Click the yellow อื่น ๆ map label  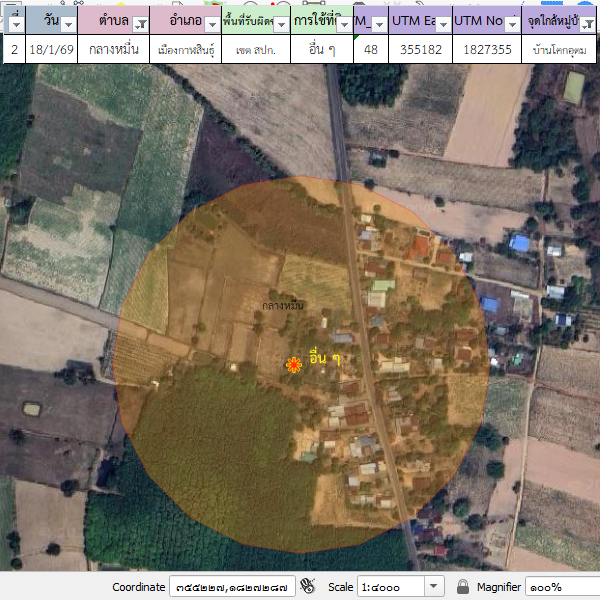325,358
